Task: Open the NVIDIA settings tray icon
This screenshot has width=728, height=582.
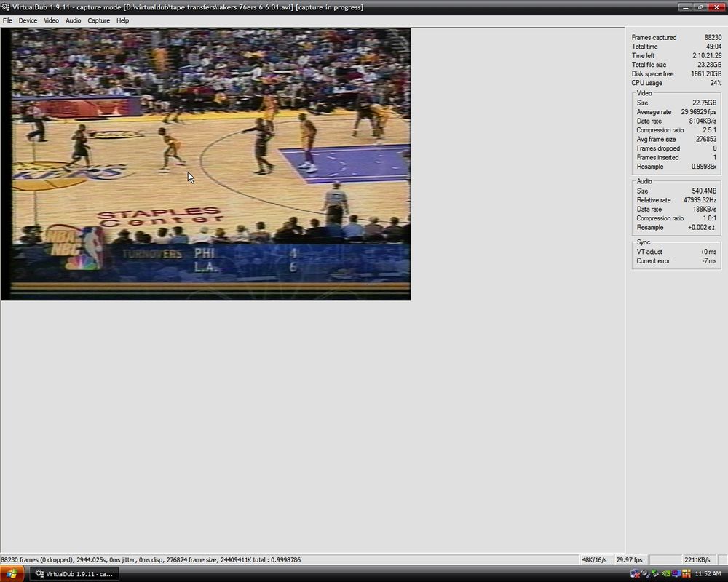Action: pyautogui.click(x=666, y=574)
